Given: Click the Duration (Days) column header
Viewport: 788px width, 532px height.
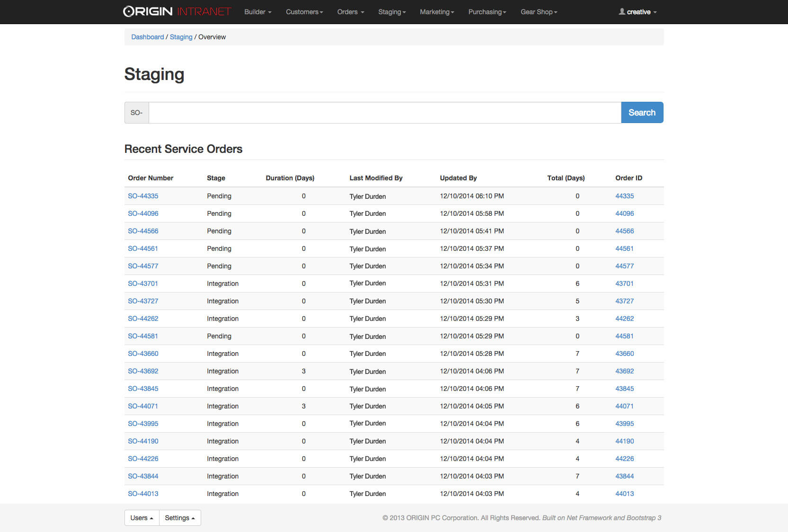Looking at the screenshot, I should tap(290, 178).
